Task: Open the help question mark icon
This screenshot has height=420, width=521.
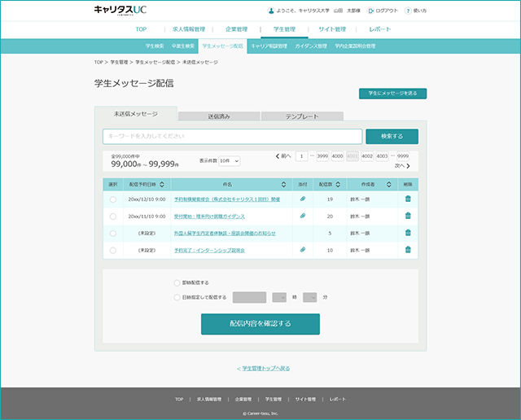Action: (408, 11)
